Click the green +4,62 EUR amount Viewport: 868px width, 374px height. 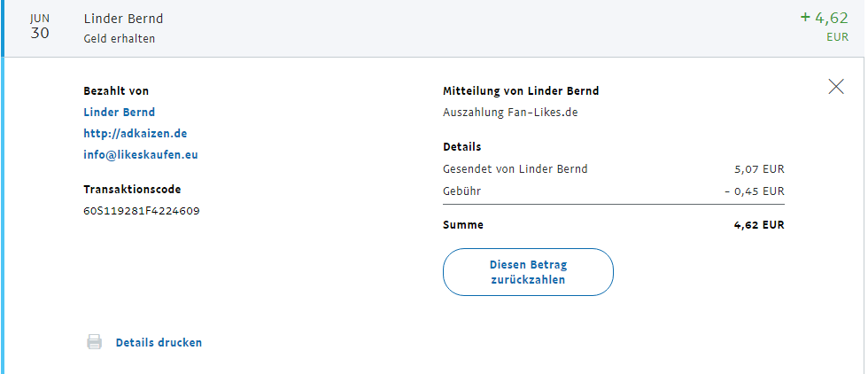click(824, 18)
